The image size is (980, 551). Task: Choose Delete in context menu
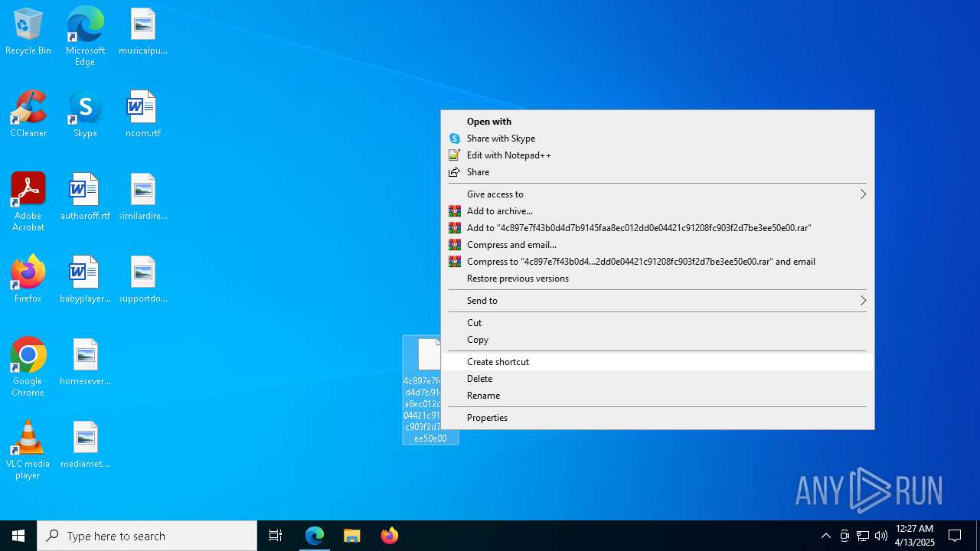click(658, 378)
